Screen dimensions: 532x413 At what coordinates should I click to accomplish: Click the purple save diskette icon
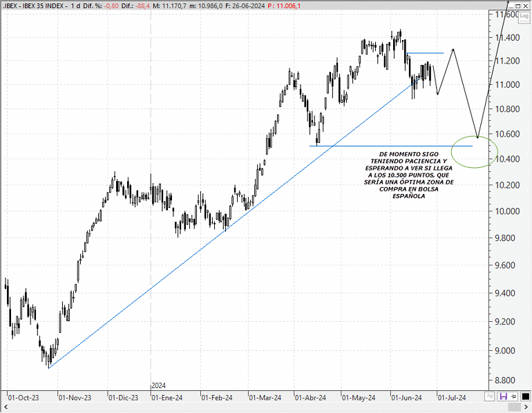coord(504,396)
